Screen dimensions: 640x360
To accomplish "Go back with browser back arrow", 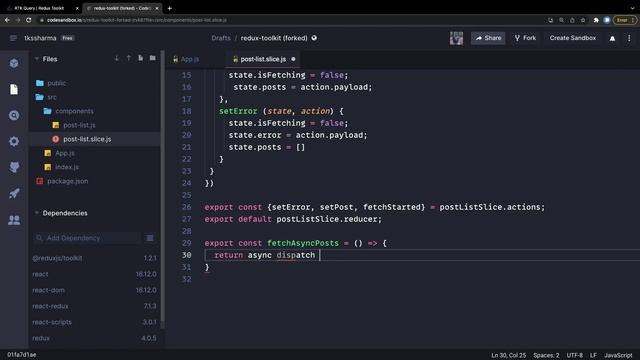I will pos(7,20).
